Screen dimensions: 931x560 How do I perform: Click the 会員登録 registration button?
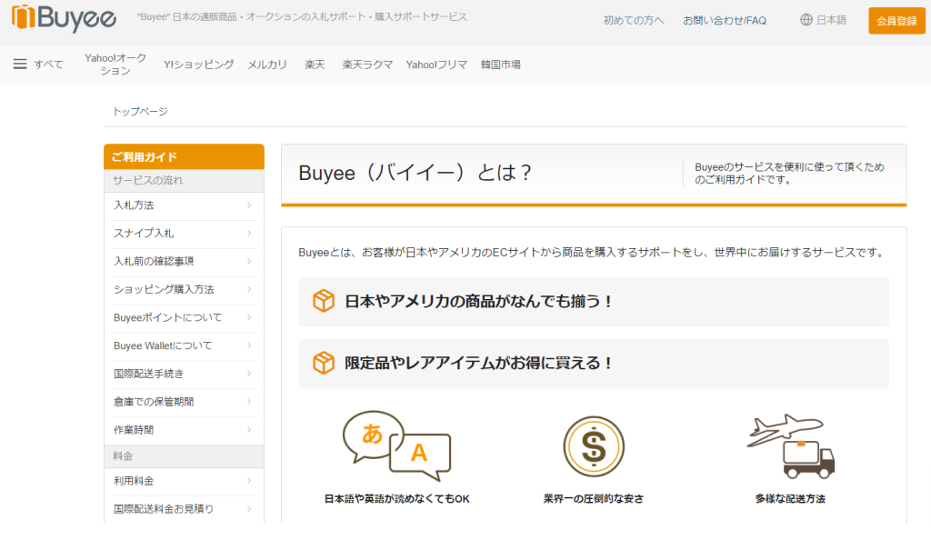896,19
